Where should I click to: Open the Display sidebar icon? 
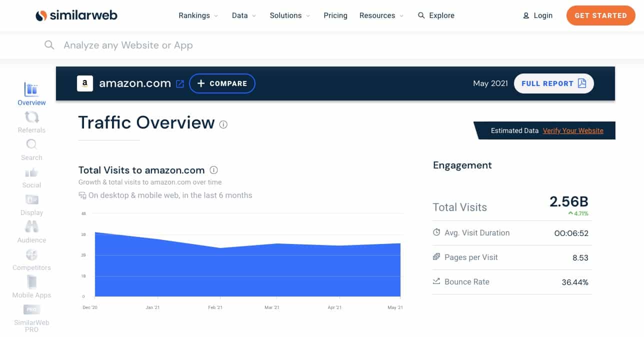click(x=31, y=200)
